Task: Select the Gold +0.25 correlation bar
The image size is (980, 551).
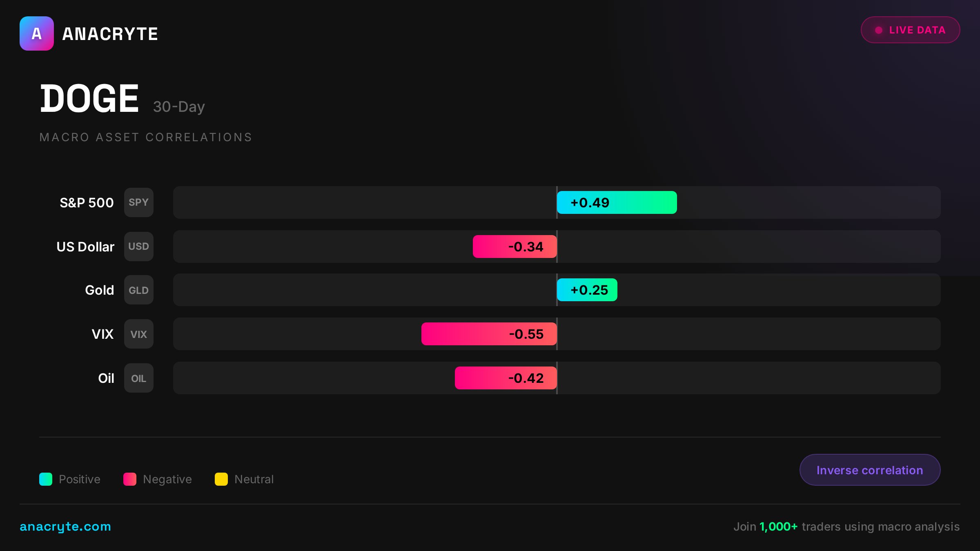Action: coord(587,290)
